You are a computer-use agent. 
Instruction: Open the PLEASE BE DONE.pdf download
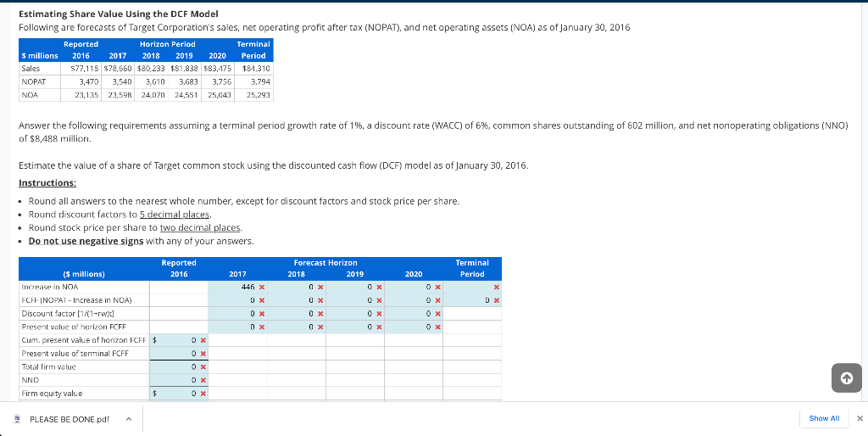(x=70, y=419)
